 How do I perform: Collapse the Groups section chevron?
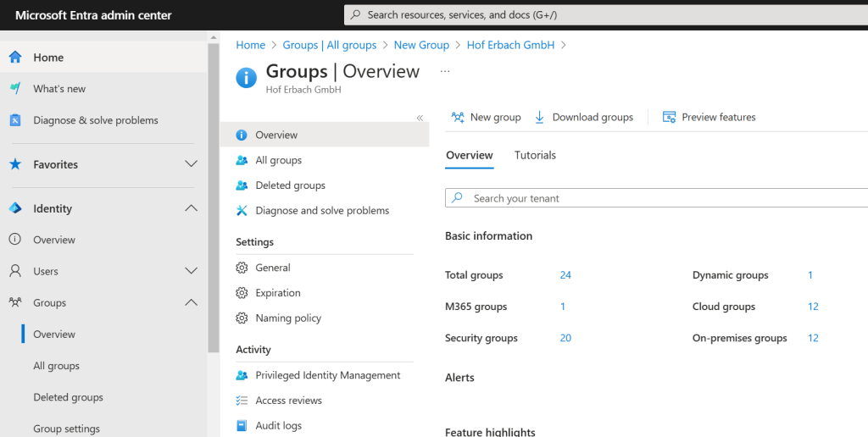(191, 302)
